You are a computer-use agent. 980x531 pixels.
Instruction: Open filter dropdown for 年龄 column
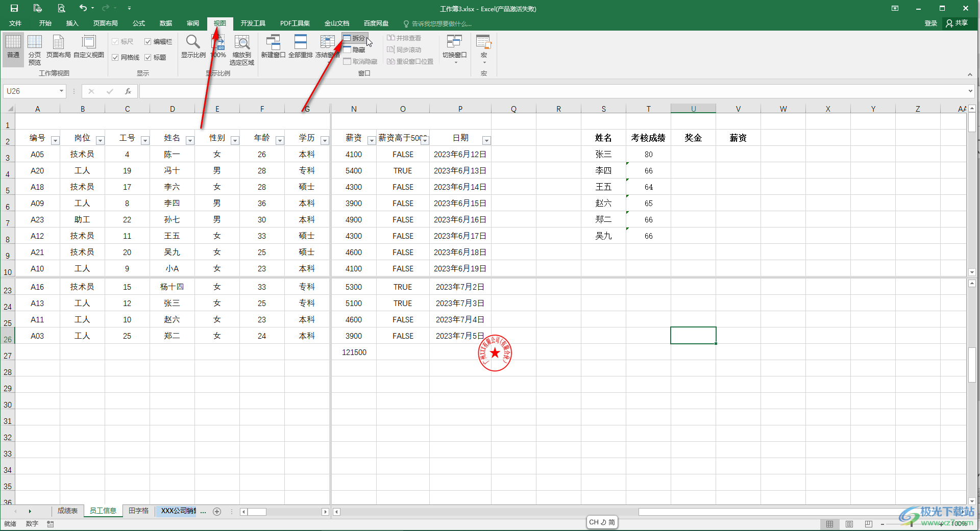[x=280, y=140]
